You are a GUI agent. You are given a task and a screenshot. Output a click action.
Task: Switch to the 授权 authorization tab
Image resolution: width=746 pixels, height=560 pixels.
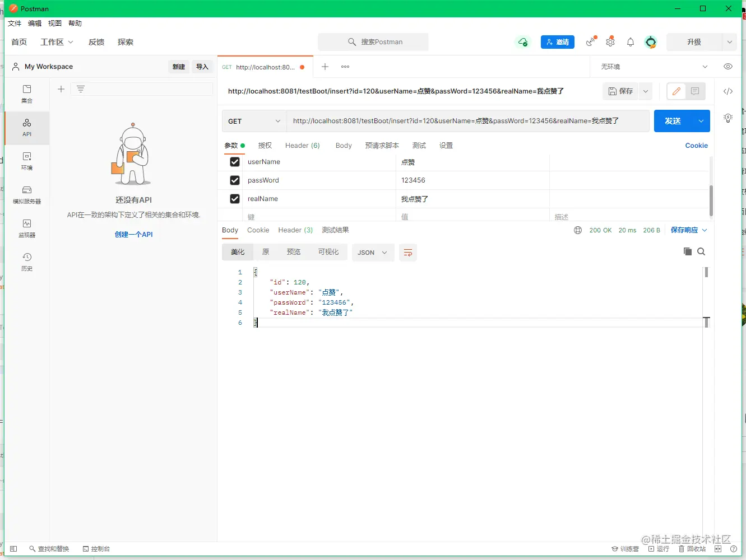pos(265,146)
